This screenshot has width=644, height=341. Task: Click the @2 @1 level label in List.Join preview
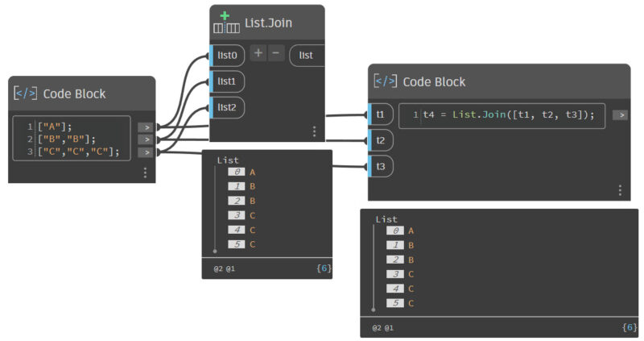click(x=225, y=268)
